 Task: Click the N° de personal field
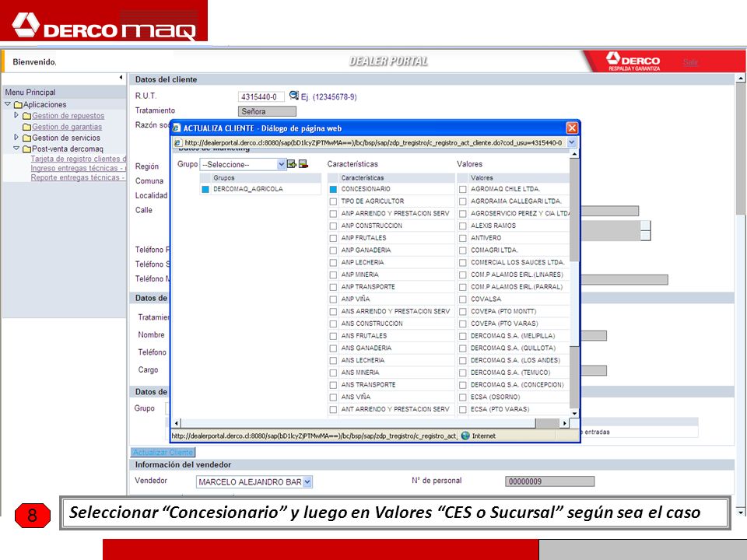(x=550, y=481)
